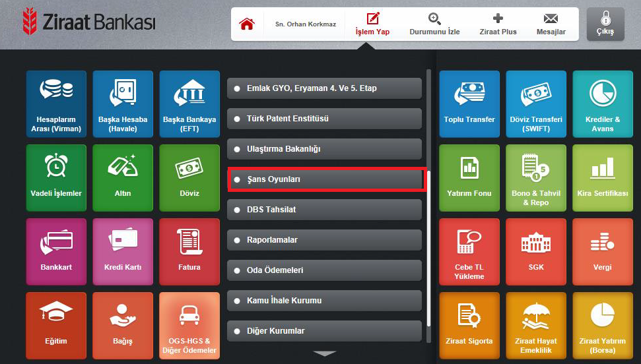The width and height of the screenshot is (641, 364).
Task: Click the Ziraat Bankası logo
Action: coord(89,21)
